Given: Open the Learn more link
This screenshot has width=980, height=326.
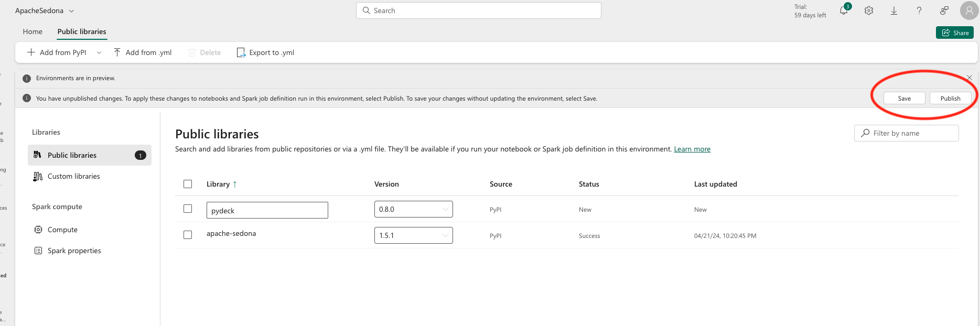Looking at the screenshot, I should pyautogui.click(x=692, y=149).
